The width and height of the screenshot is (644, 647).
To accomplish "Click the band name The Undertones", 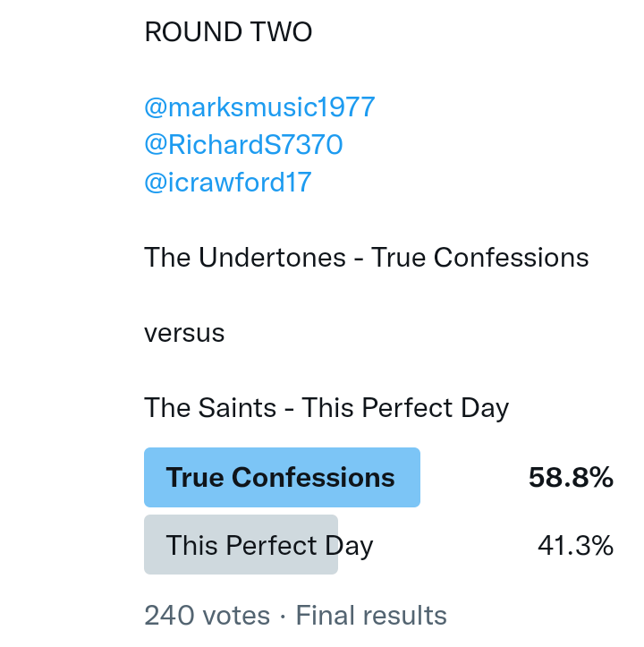I will click(x=245, y=258).
